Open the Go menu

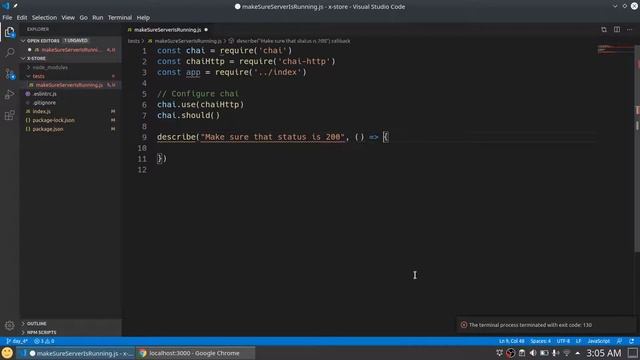(84, 18)
